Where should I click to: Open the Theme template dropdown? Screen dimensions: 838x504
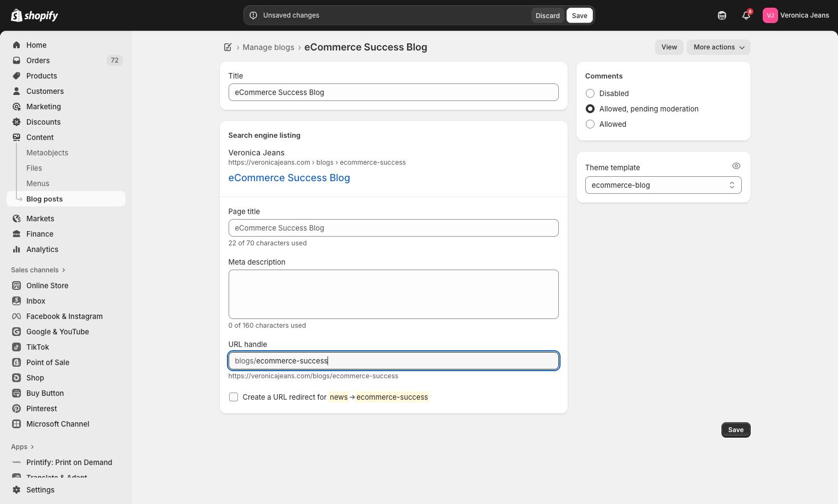click(x=663, y=185)
